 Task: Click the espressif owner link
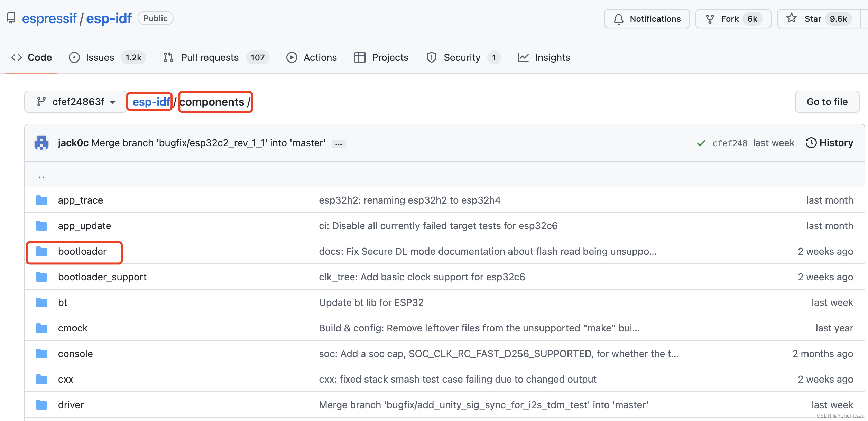49,18
